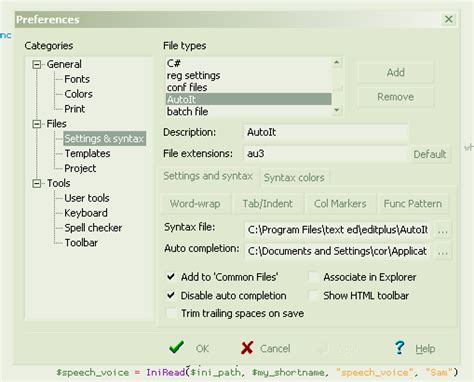Click the blue question mark Help icon

[399, 347]
